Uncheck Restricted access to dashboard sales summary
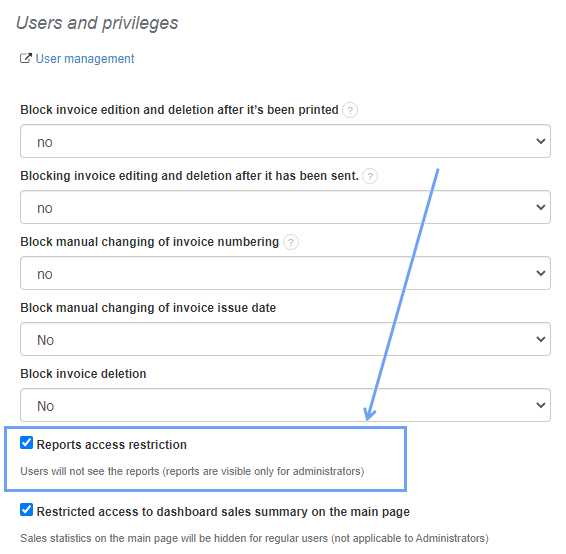This screenshot has width=566, height=554. pos(26,510)
